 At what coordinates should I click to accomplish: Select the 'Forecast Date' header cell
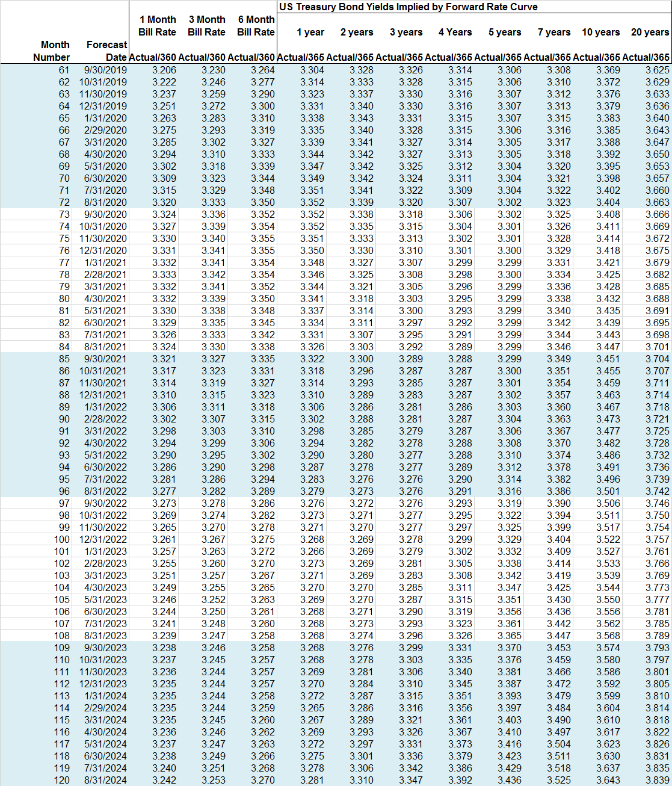(107, 51)
